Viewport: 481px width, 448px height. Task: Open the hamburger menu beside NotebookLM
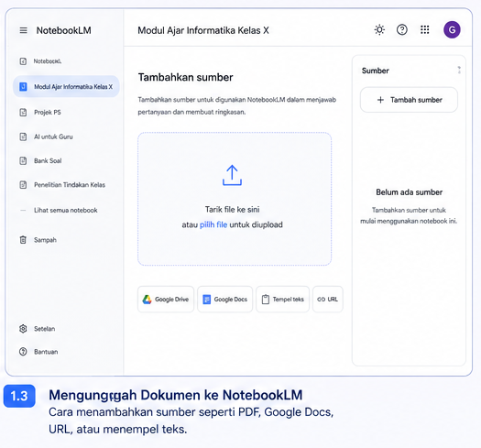pos(23,30)
